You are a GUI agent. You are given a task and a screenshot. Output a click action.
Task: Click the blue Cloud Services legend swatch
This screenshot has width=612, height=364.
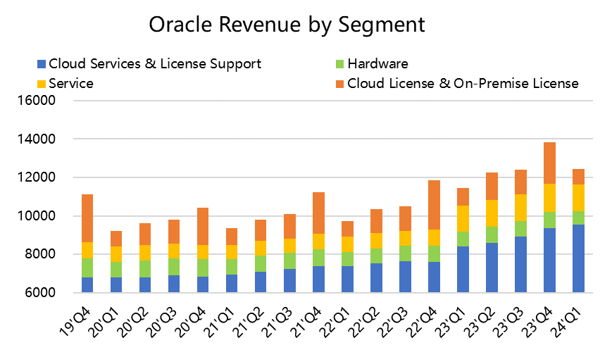(42, 64)
